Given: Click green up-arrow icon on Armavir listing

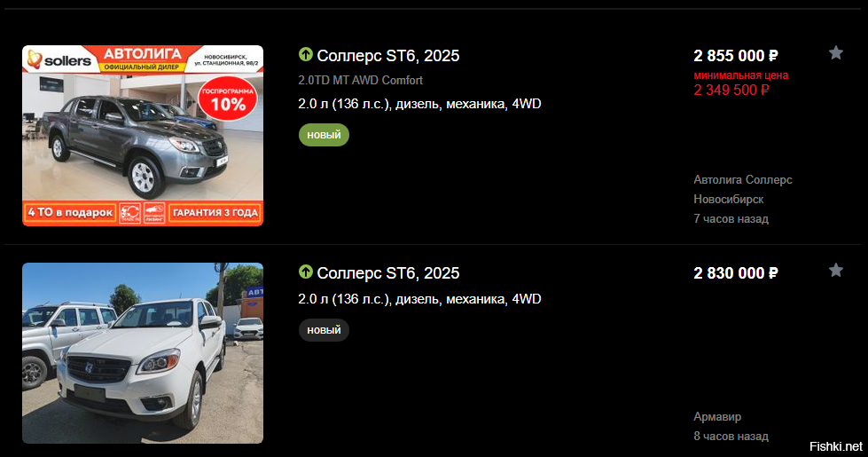Looking at the screenshot, I should pyautogui.click(x=306, y=272).
